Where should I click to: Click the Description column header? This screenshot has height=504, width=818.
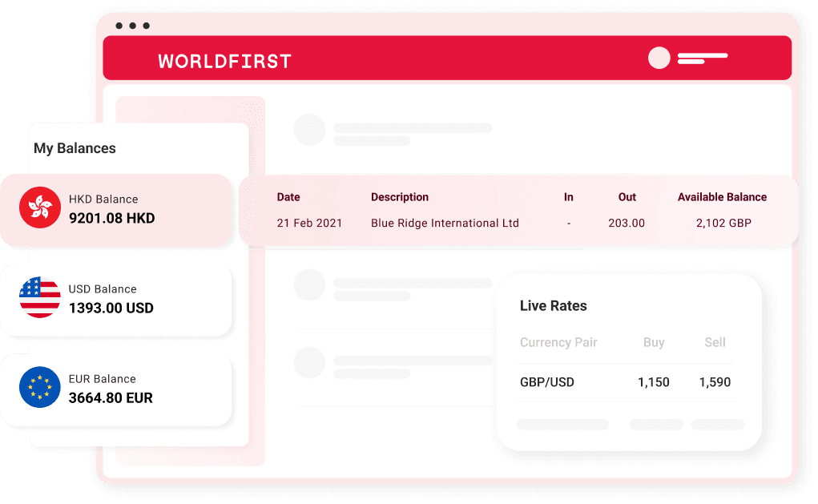400,197
